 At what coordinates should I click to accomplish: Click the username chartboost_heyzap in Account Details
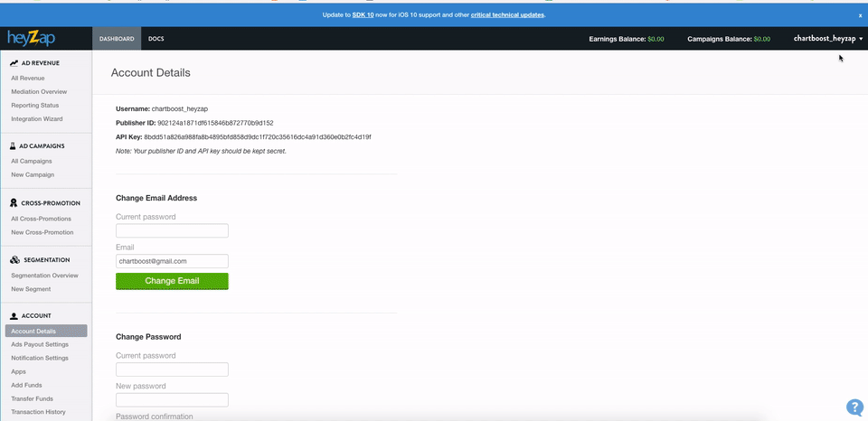[180, 109]
